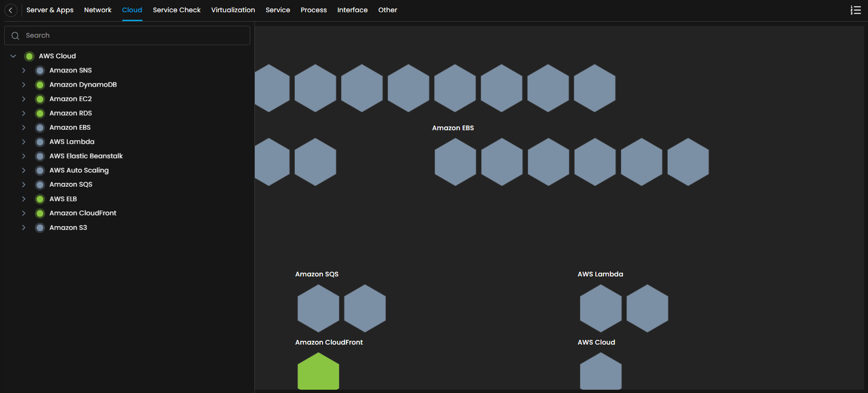This screenshot has height=393, width=868.
Task: Collapse the AWS Cloud tree node
Action: tap(13, 56)
